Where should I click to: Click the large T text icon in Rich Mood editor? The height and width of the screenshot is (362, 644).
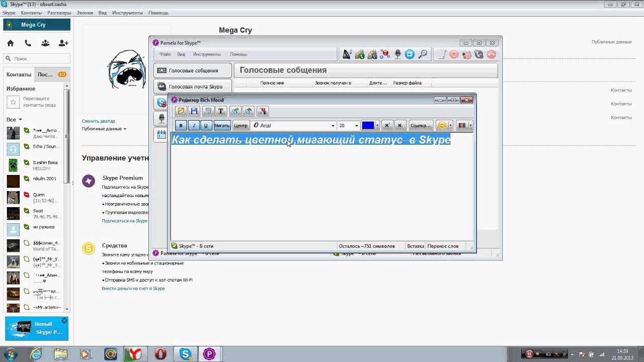click(220, 111)
